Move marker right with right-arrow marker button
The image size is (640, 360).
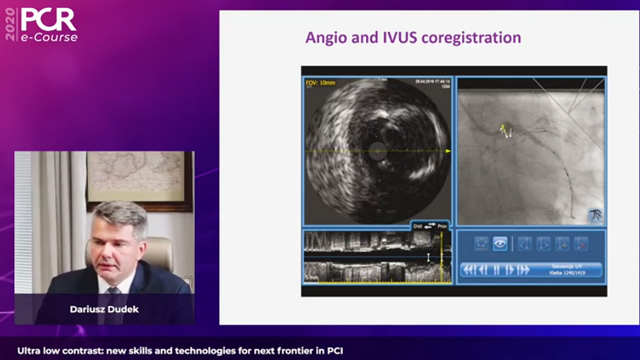pos(543,244)
